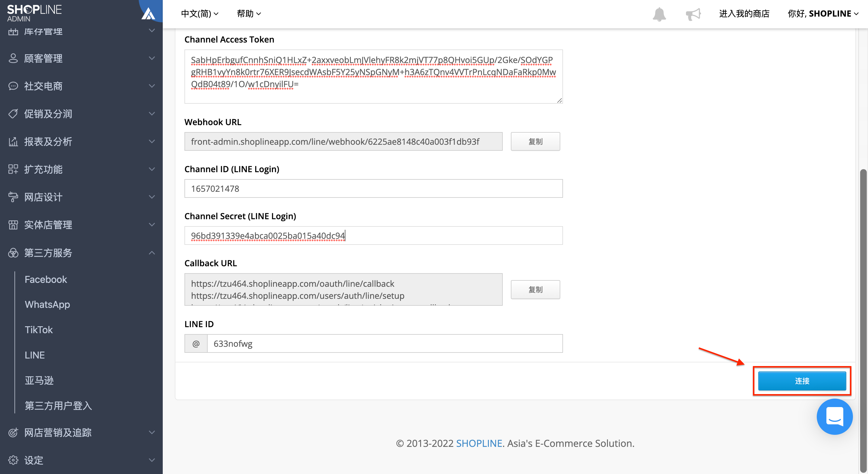The height and width of the screenshot is (474, 868).
Task: Click the shop design paint roller icon
Action: click(x=13, y=197)
